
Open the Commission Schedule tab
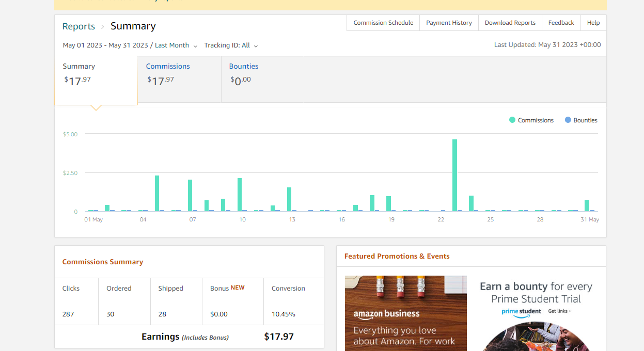click(383, 23)
